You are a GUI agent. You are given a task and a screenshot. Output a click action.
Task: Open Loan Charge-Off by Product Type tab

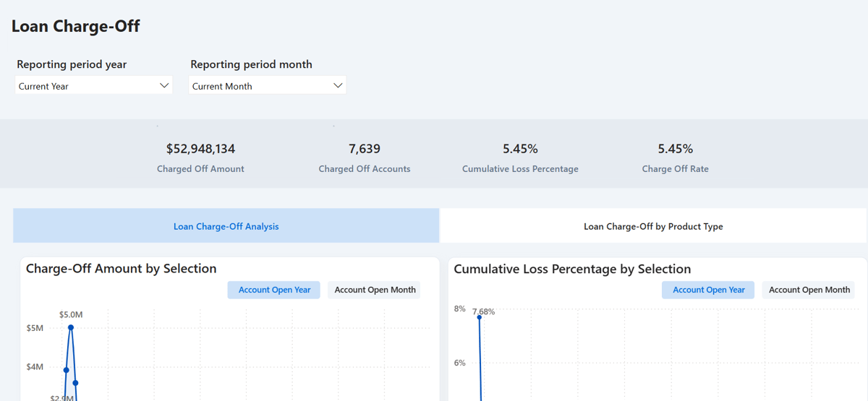[x=653, y=226]
